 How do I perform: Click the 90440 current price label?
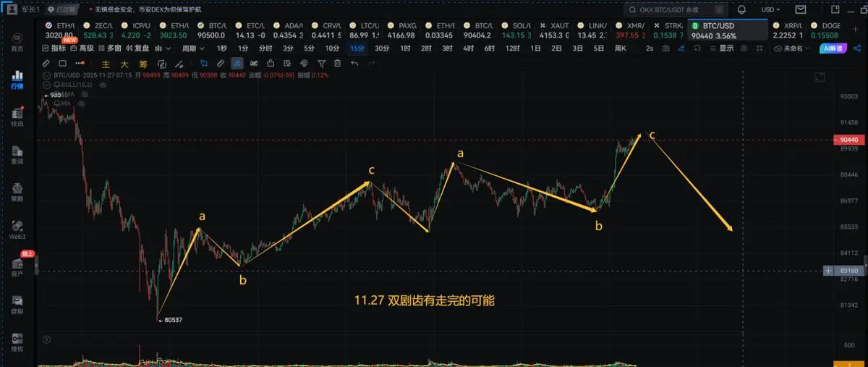pyautogui.click(x=848, y=140)
